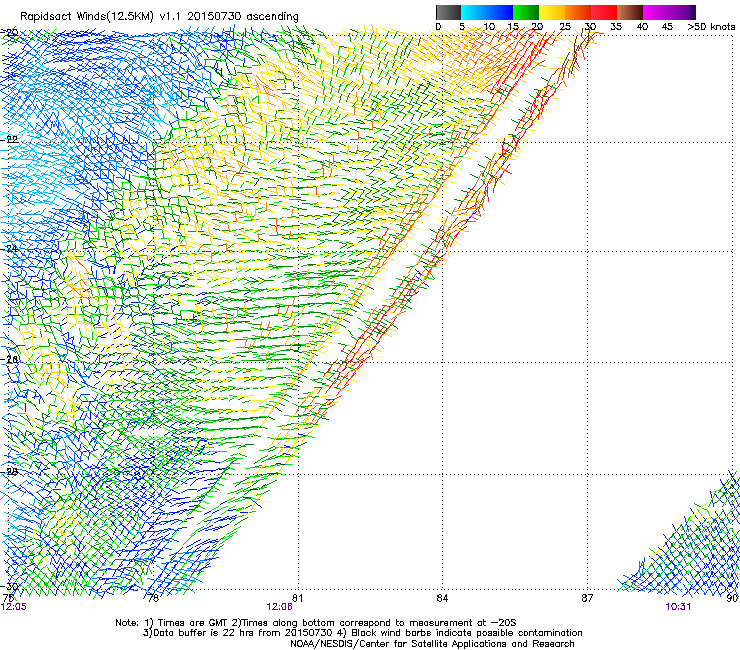740x650 pixels.
Task: Click the gray 0-5 knots legend swatch
Action: coord(448,12)
